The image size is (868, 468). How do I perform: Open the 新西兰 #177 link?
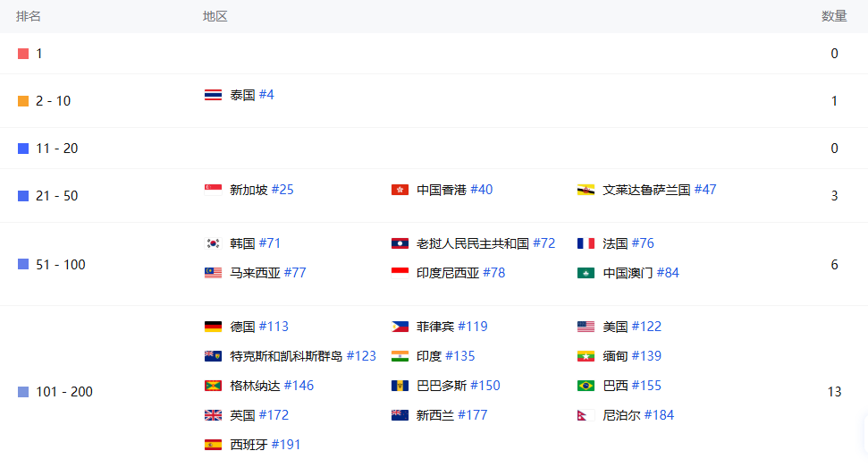pos(451,415)
